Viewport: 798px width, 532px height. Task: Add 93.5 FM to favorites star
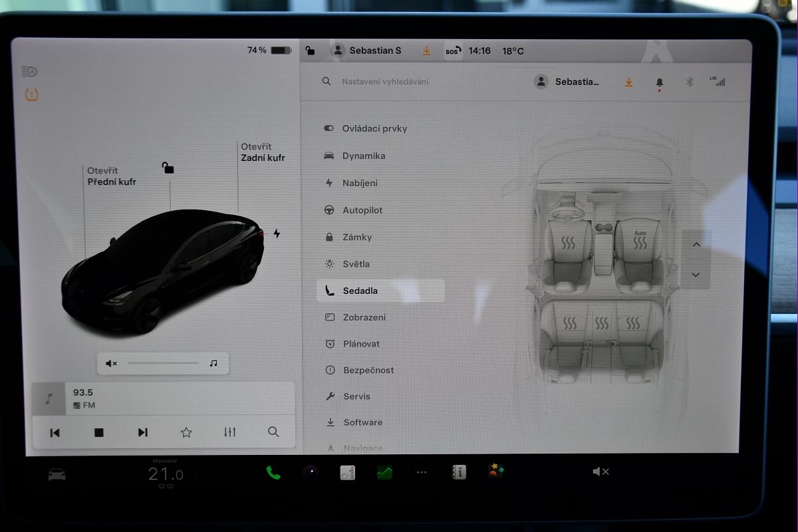pos(186,432)
